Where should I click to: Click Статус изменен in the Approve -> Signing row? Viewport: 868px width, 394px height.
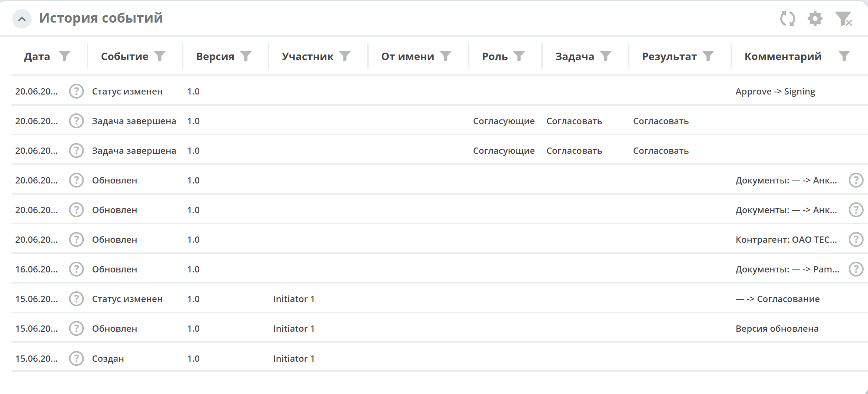coord(127,92)
